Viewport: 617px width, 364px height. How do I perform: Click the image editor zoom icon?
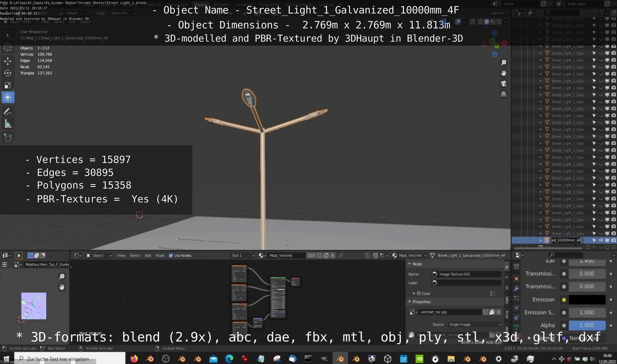(62, 276)
